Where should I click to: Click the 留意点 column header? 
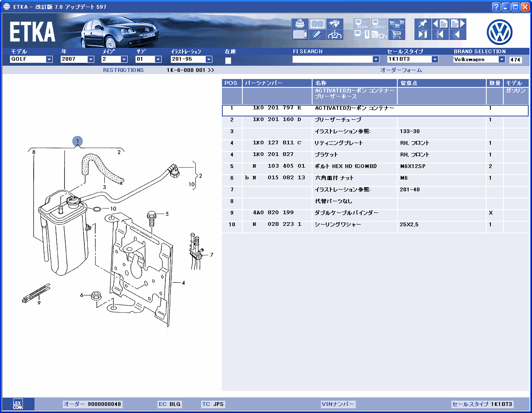[x=442, y=83]
